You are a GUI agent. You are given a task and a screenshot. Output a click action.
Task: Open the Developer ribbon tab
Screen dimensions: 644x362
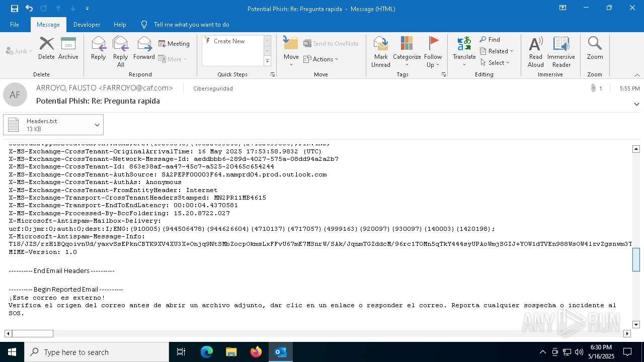click(x=87, y=25)
